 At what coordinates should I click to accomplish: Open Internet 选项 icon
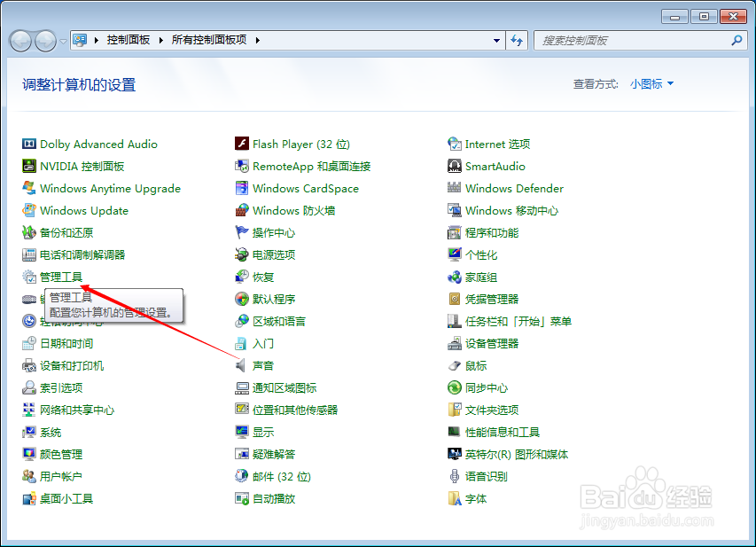454,144
